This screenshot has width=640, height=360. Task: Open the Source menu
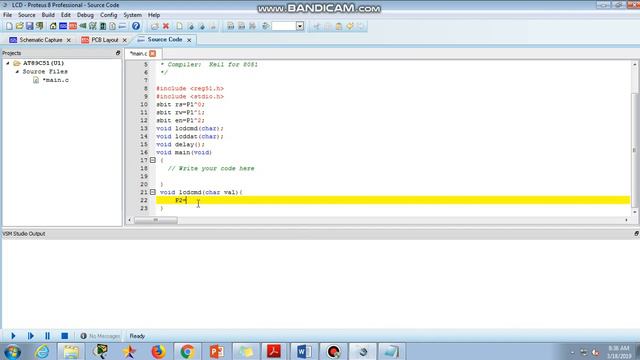tap(27, 15)
